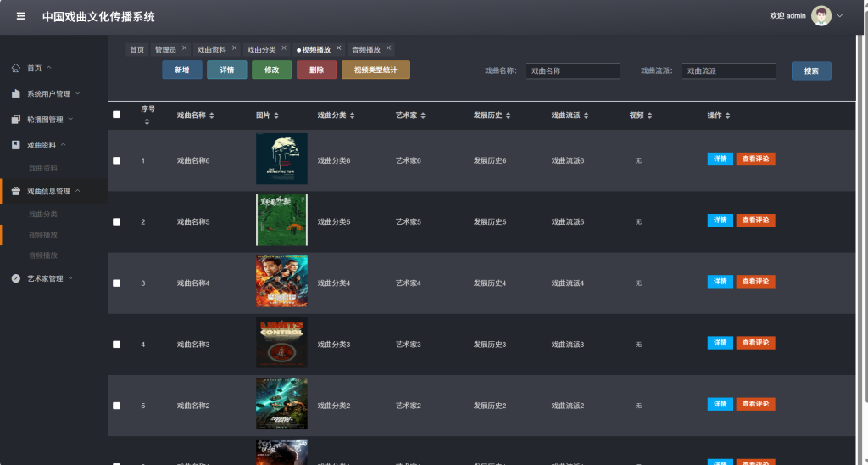Expand the 轮播图管理 menu chevron

pos(70,119)
